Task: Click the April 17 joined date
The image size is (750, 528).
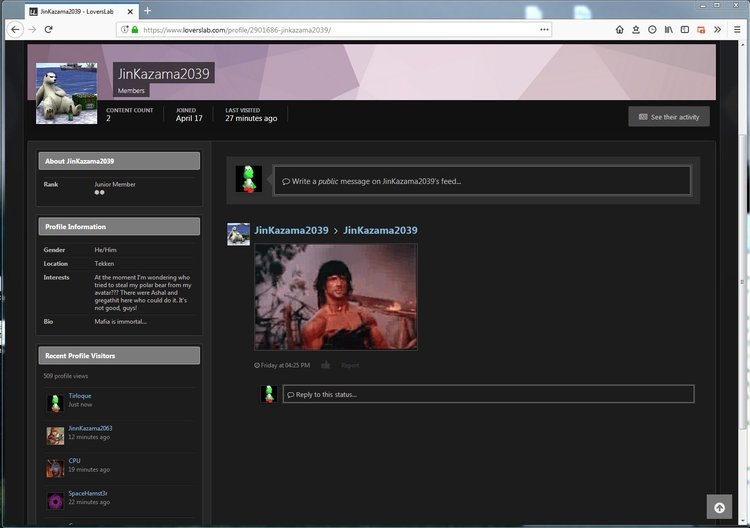Action: click(189, 118)
